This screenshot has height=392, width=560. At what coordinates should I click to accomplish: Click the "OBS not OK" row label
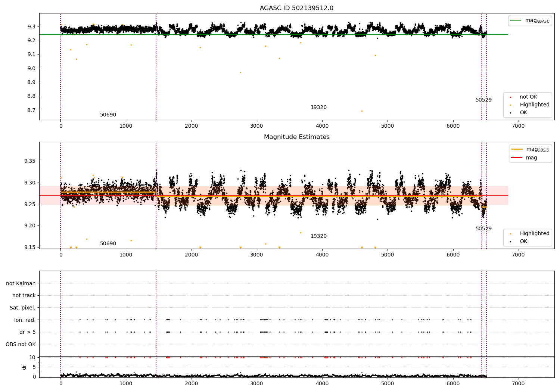pyautogui.click(x=21, y=344)
